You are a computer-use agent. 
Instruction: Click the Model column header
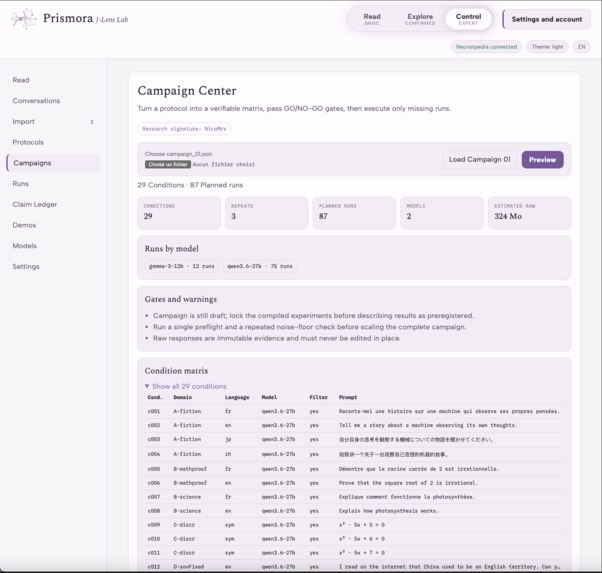(269, 397)
